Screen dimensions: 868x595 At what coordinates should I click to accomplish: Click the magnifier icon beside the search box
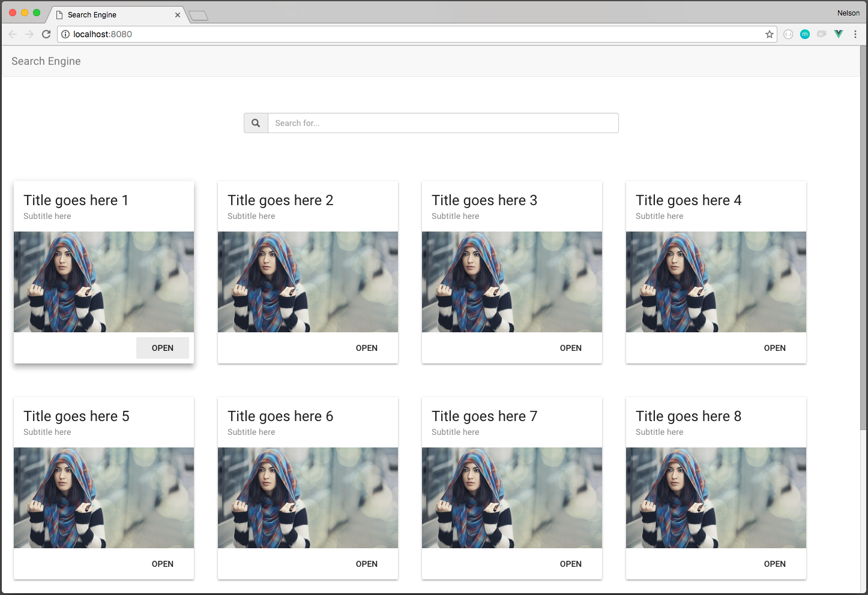tap(256, 123)
